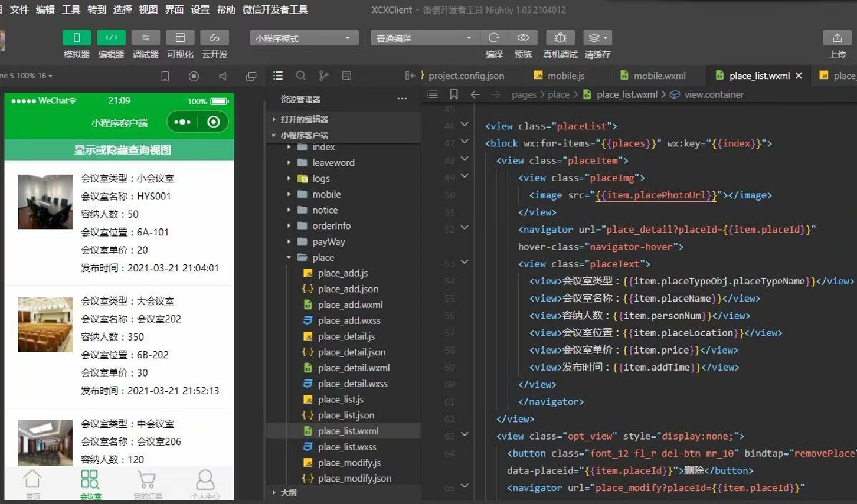Open the search panel icon
The image size is (857, 504).
click(301, 76)
